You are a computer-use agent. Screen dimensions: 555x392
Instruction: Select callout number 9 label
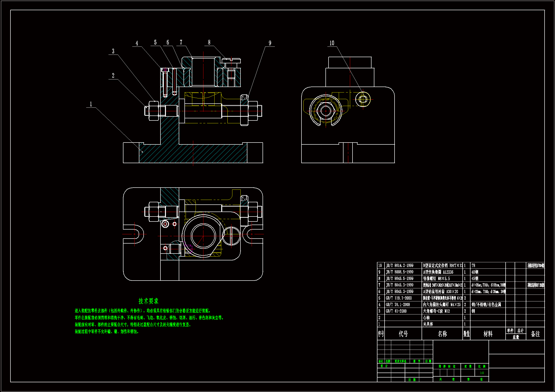[x=270, y=43]
